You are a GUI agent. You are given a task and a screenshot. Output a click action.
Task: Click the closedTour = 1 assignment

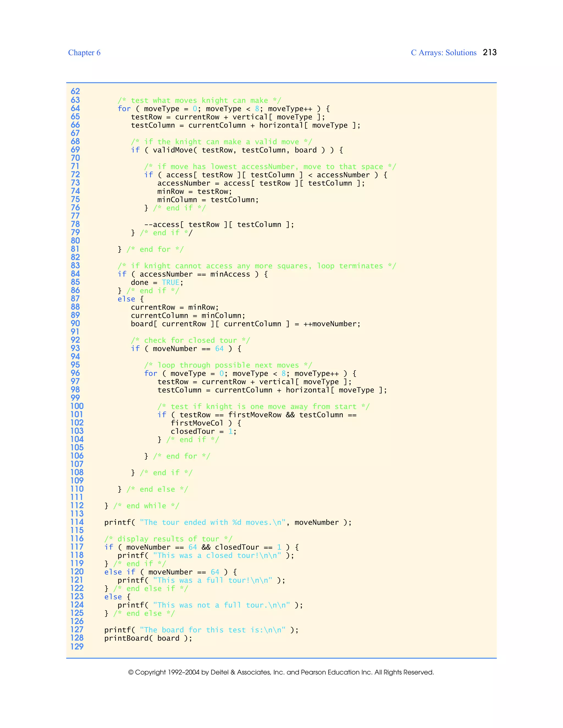(x=203, y=431)
